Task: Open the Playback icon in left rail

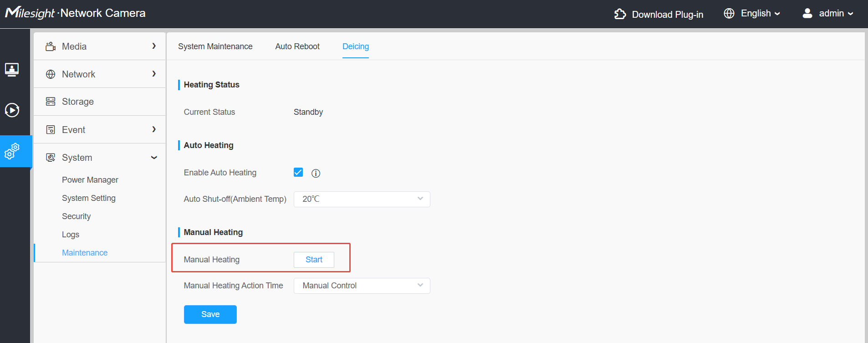Action: pos(12,110)
